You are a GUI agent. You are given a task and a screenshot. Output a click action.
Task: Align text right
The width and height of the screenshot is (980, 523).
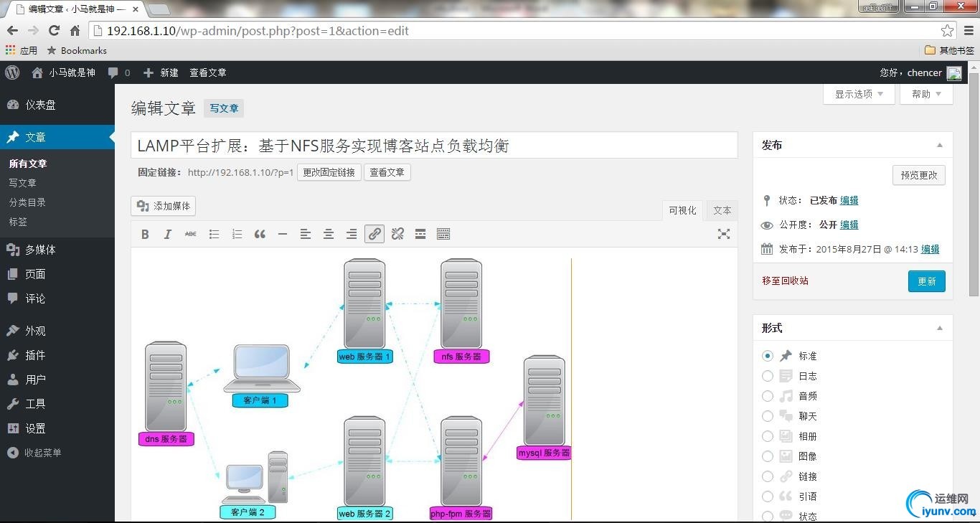352,234
